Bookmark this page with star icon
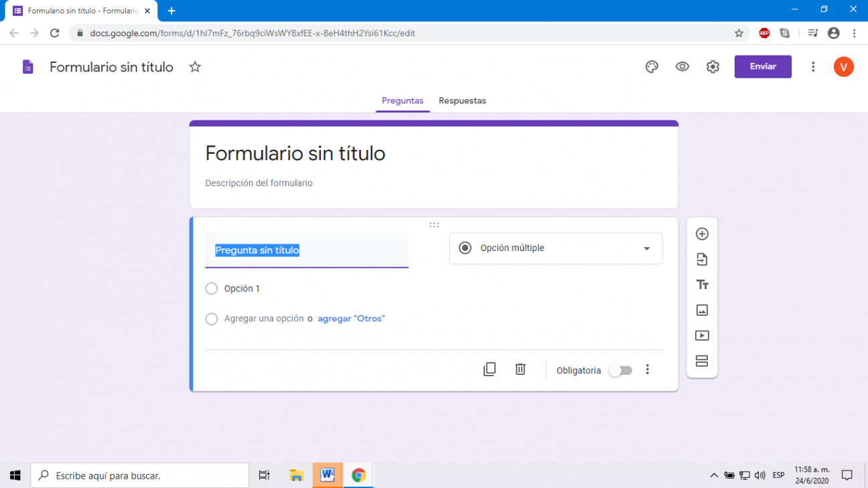 (739, 33)
